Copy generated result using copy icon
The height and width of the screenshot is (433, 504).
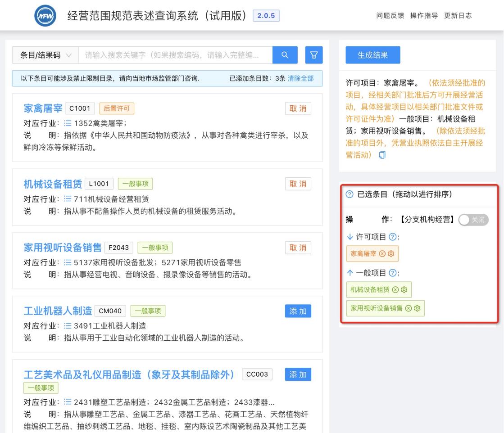click(x=382, y=155)
